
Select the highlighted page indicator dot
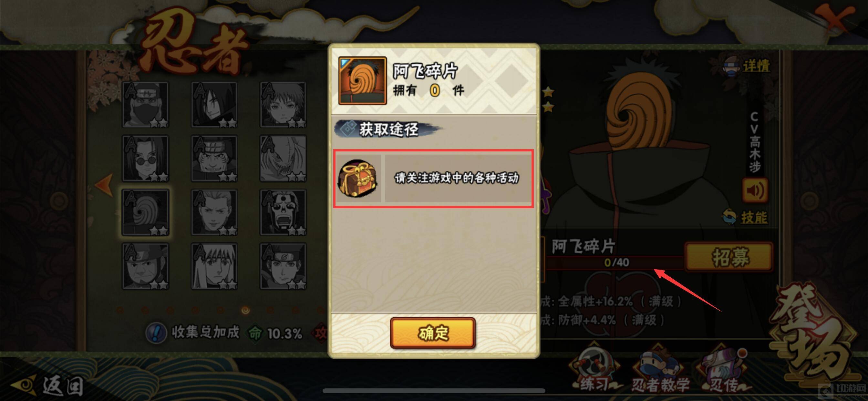coord(246,310)
